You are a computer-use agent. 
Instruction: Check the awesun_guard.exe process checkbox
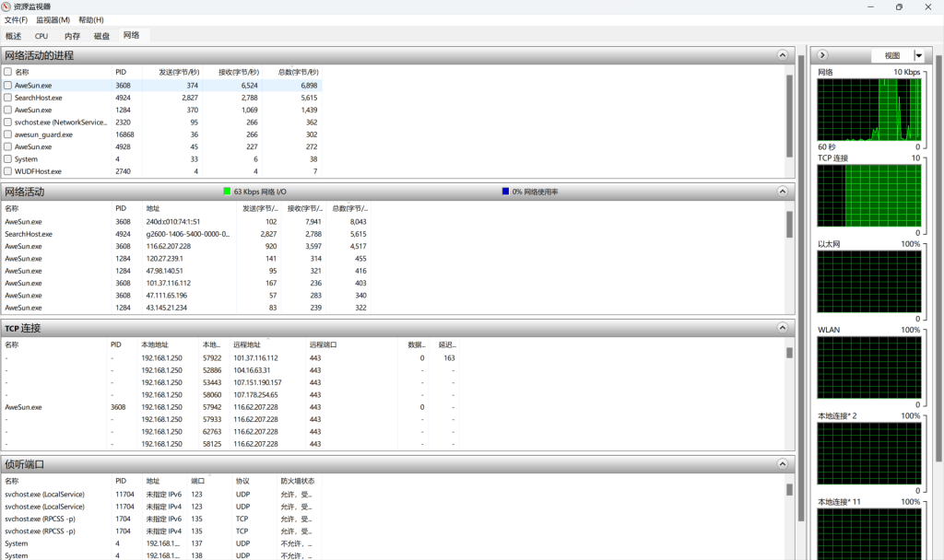pyautogui.click(x=8, y=134)
